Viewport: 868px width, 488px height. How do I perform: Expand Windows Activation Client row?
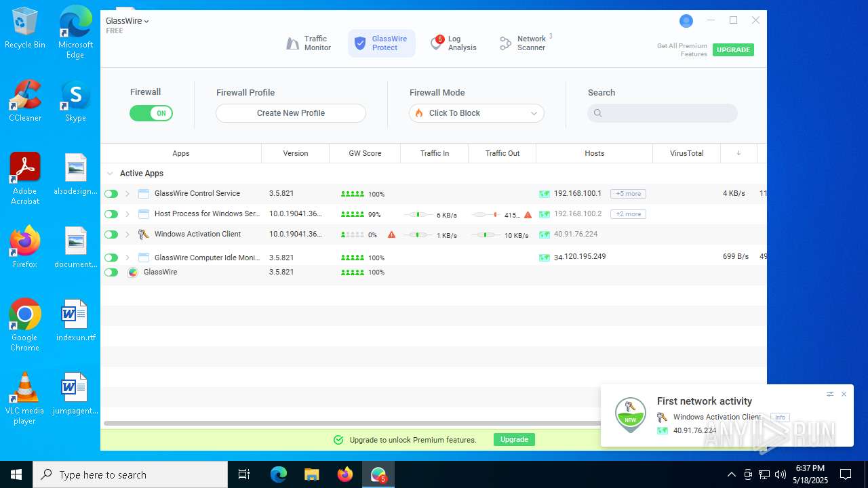pyautogui.click(x=127, y=235)
